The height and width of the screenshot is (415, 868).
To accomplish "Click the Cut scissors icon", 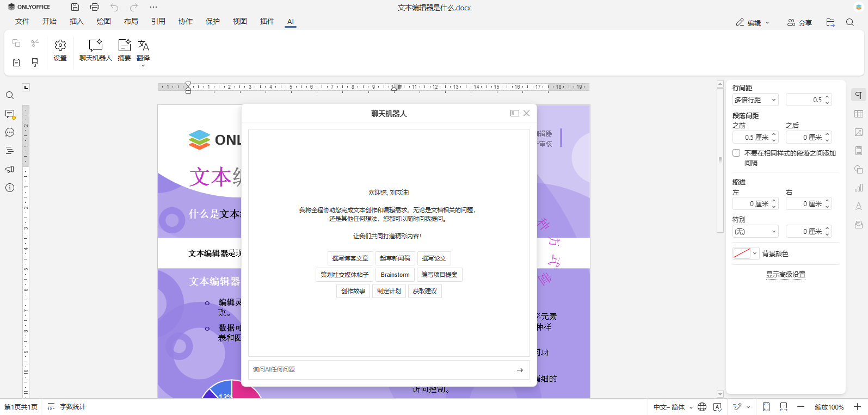I will click(35, 43).
